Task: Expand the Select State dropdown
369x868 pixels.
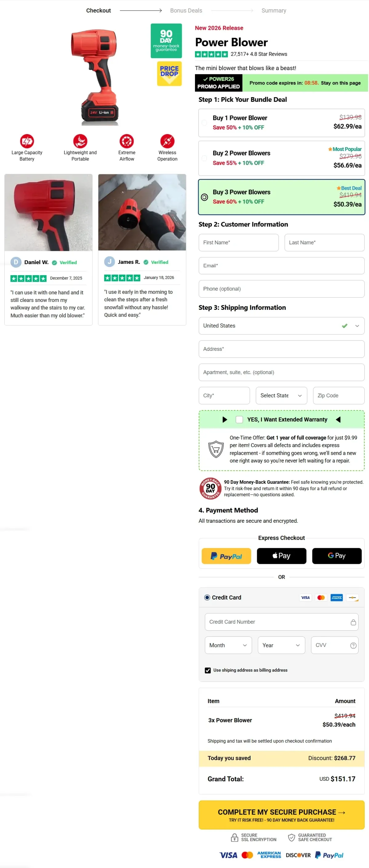Action: (x=281, y=396)
